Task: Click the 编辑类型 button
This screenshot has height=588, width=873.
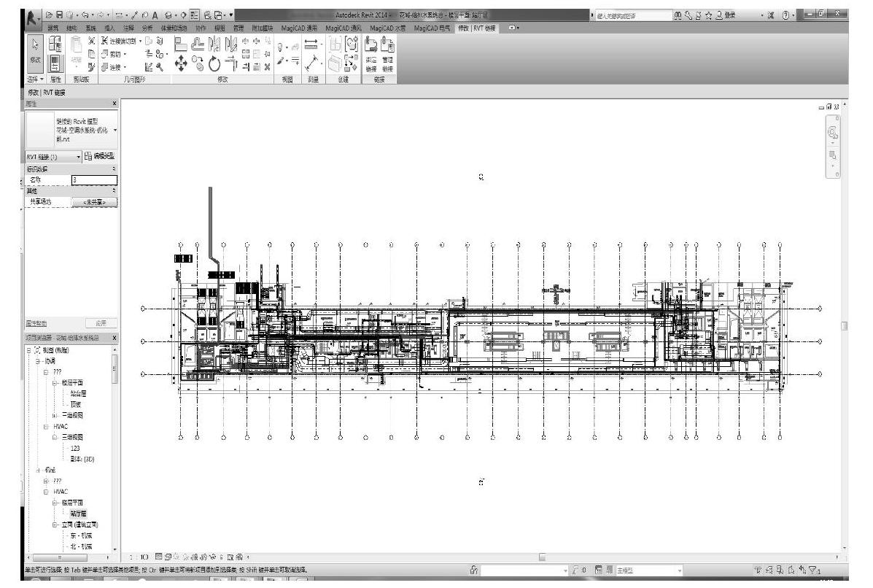Action: (101, 156)
